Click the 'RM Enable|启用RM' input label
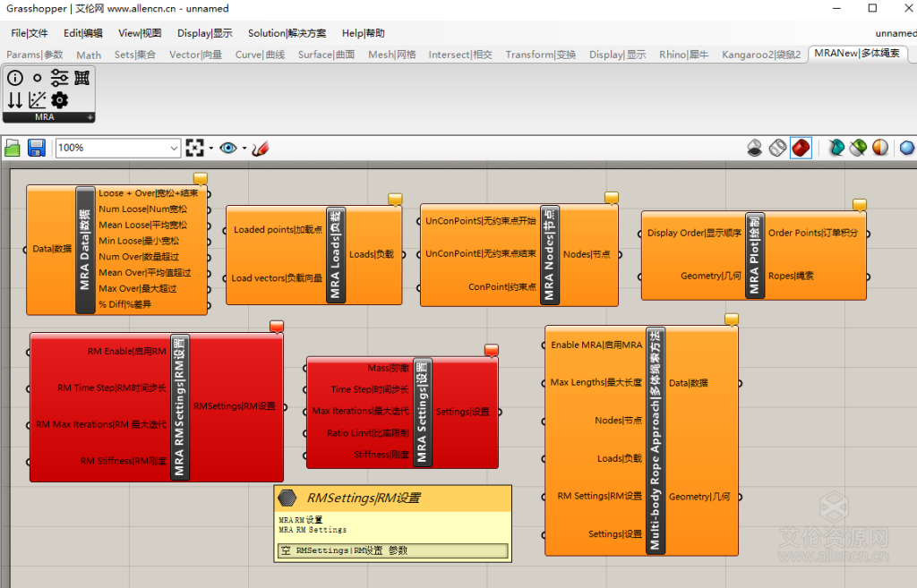Image resolution: width=917 pixels, height=588 pixels. click(x=126, y=352)
